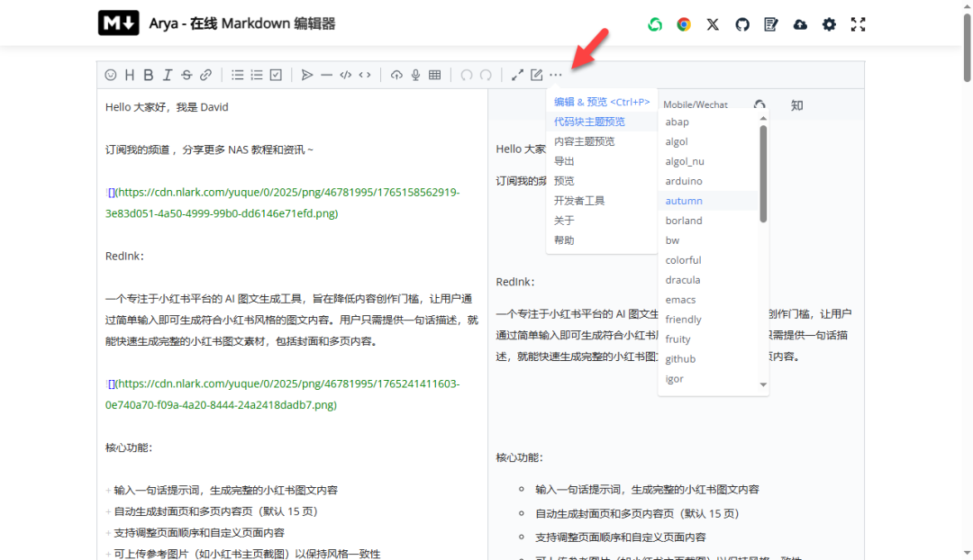The width and height of the screenshot is (973, 560).
Task: Click the notes document icon in header
Action: 770,24
